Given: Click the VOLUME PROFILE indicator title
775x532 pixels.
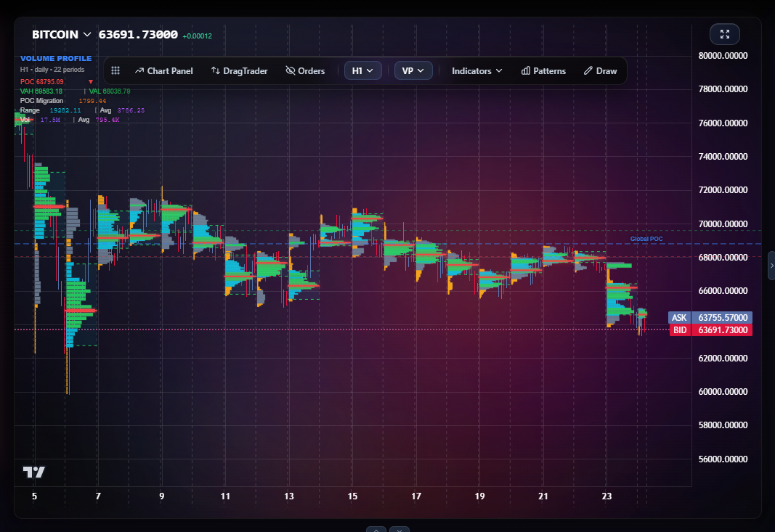Looking at the screenshot, I should pos(56,58).
